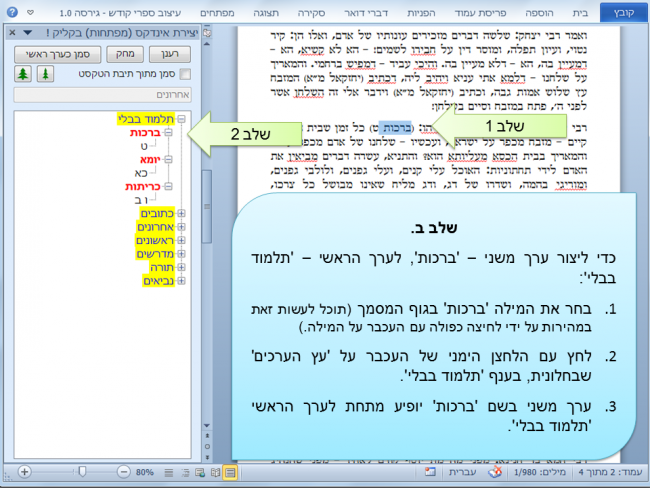This screenshot has height=488, width=650.
Task: Click the עמוד: 2 מתוך 4 indicator
Action: click(x=610, y=472)
